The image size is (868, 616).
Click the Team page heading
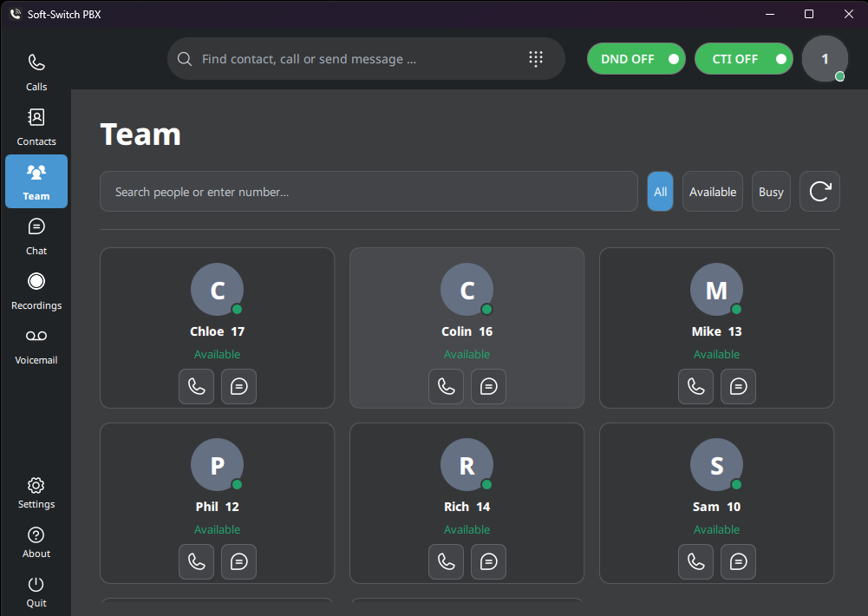point(140,134)
